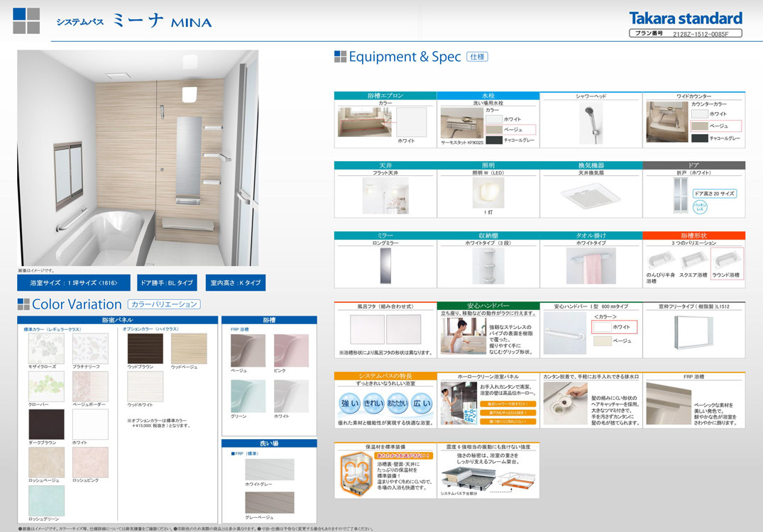Click the Takara standard logo
763x532 pixels.
coord(686,18)
